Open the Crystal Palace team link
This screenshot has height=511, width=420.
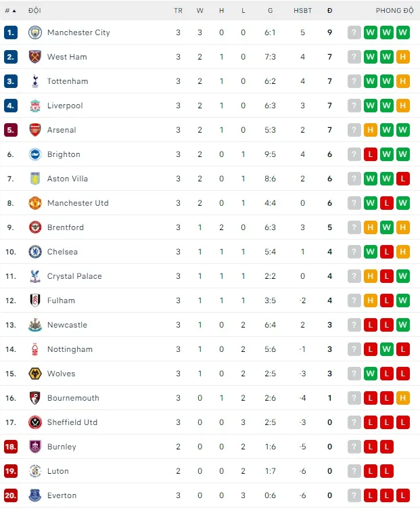pyautogui.click(x=74, y=276)
